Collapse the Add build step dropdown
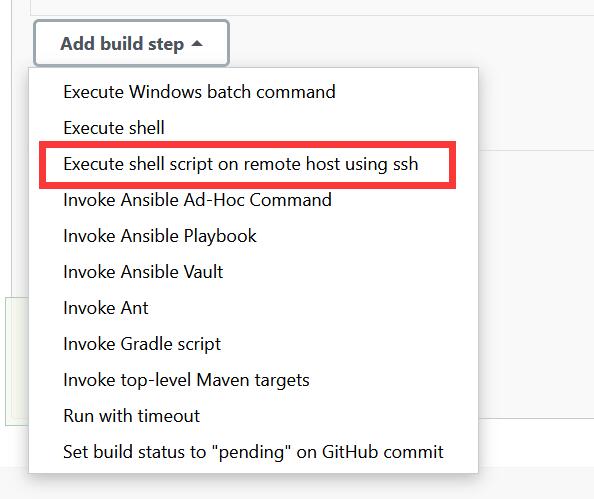Screen dimensions: 594x499 pos(131,43)
